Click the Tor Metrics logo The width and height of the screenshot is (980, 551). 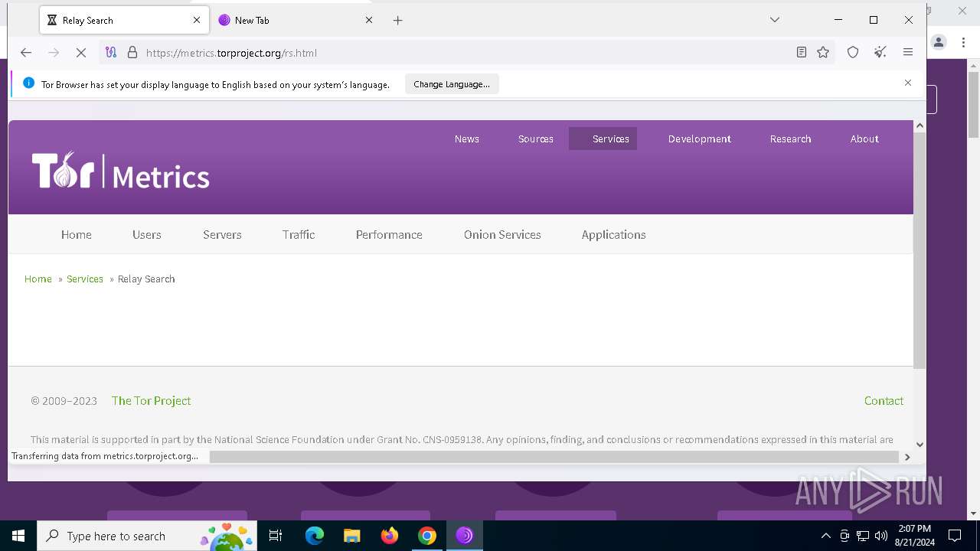pyautogui.click(x=121, y=170)
